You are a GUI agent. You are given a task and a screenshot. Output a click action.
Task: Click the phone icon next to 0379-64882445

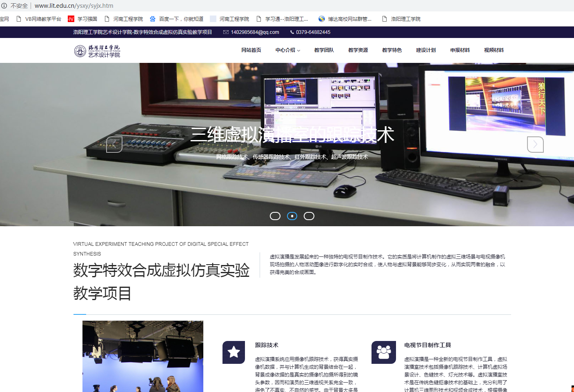tap(292, 32)
